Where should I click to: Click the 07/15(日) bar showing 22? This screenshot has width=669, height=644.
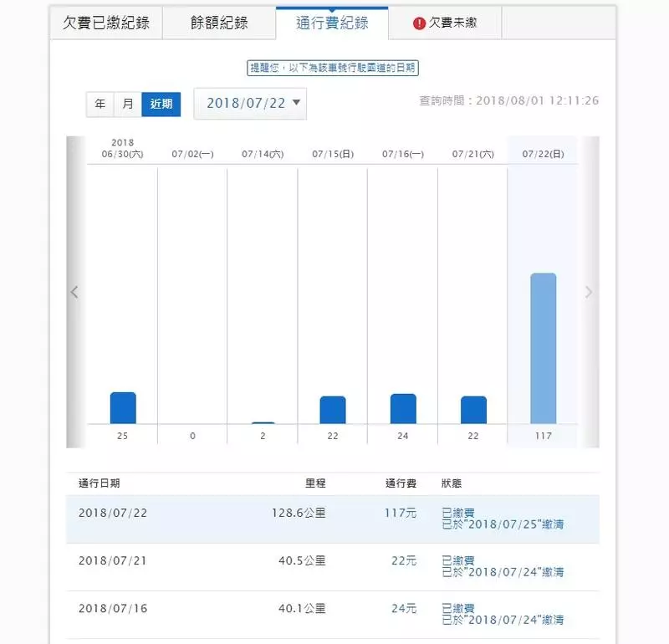tap(333, 410)
